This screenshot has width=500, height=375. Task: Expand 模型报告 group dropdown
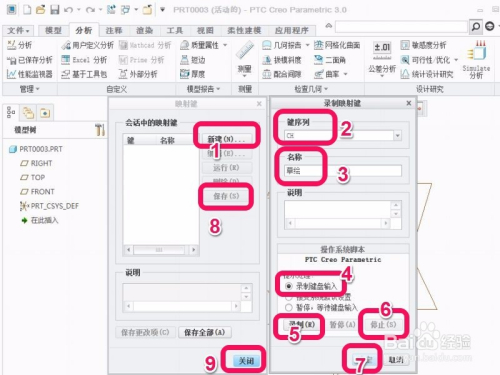pos(203,89)
